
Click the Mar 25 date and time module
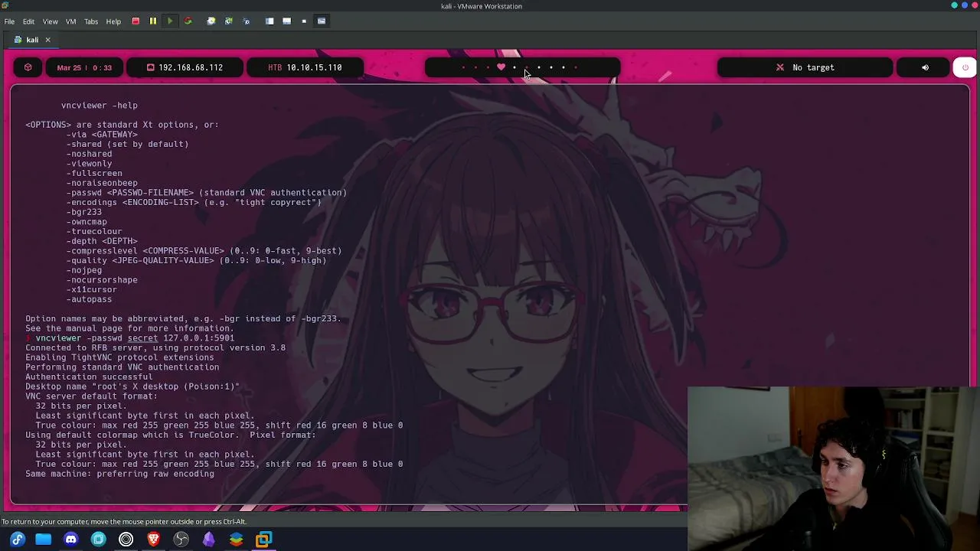pos(84,67)
